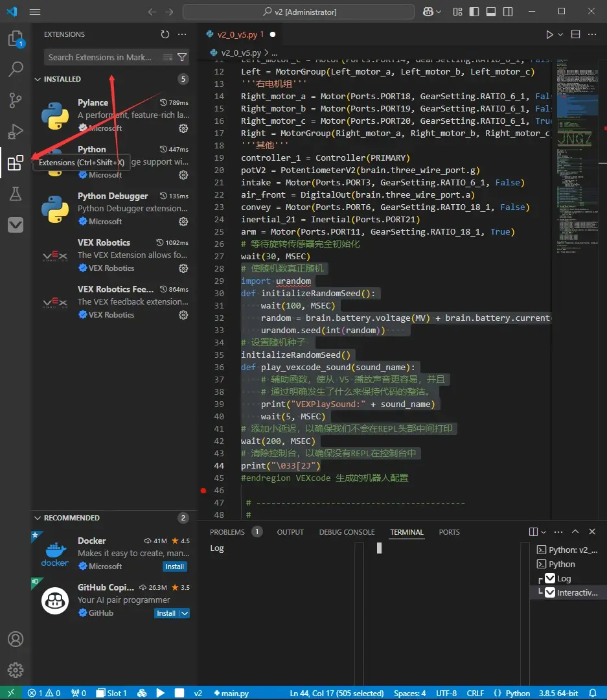
Task: Toggle the primary side bar
Action: point(474,12)
